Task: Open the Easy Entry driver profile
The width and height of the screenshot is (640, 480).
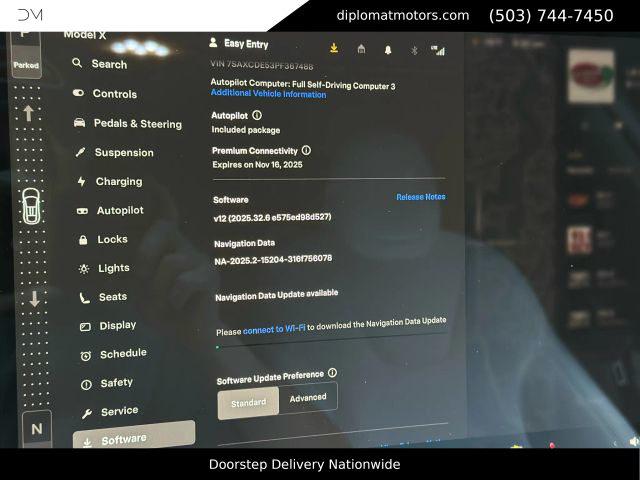Action: click(x=239, y=43)
